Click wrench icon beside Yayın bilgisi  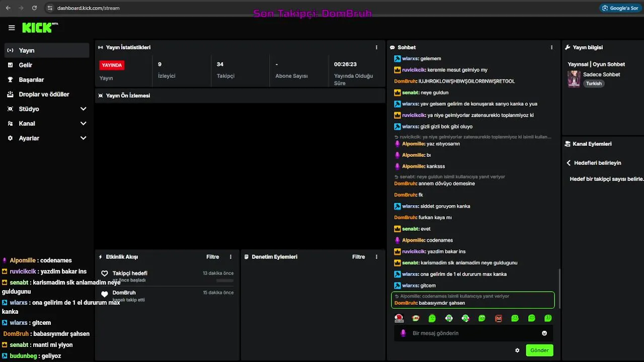click(x=568, y=47)
